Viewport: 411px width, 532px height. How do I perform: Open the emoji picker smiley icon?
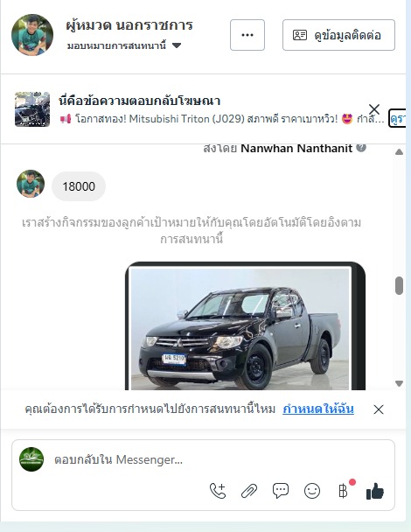(312, 491)
